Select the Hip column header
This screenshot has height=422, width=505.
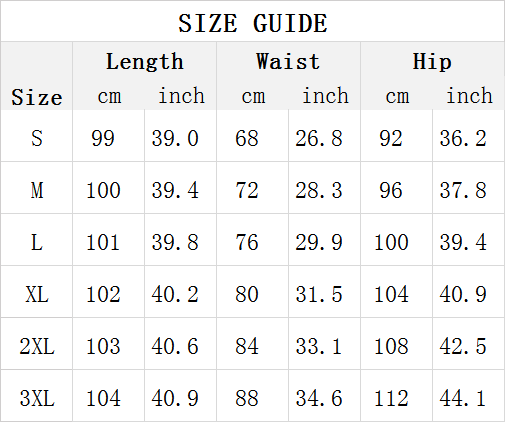[432, 62]
